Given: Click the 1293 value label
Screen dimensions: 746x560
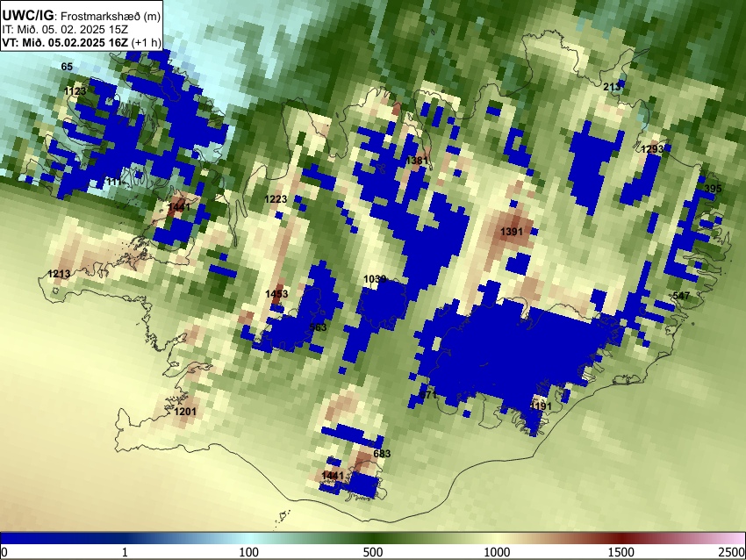Looking at the screenshot, I should [x=652, y=149].
